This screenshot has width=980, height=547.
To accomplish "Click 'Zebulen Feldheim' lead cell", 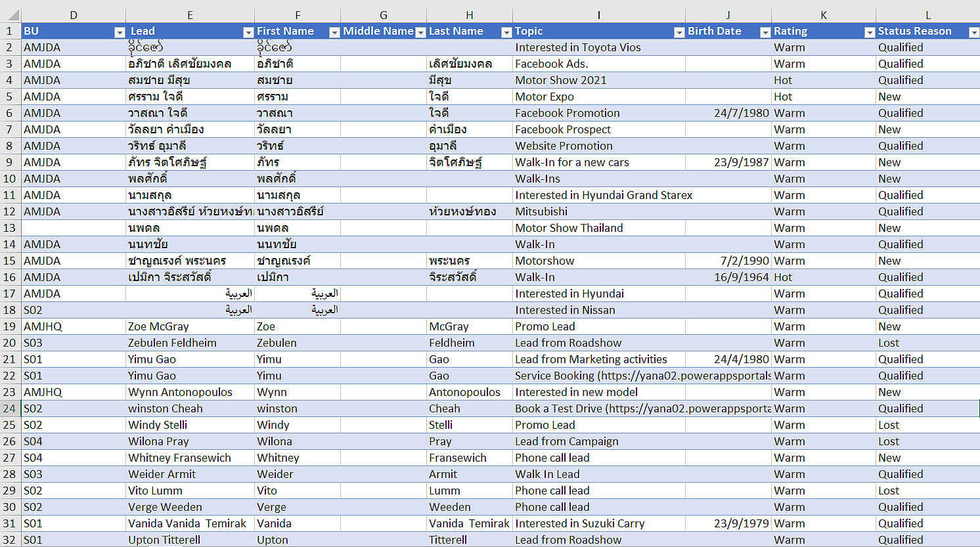I will (190, 343).
